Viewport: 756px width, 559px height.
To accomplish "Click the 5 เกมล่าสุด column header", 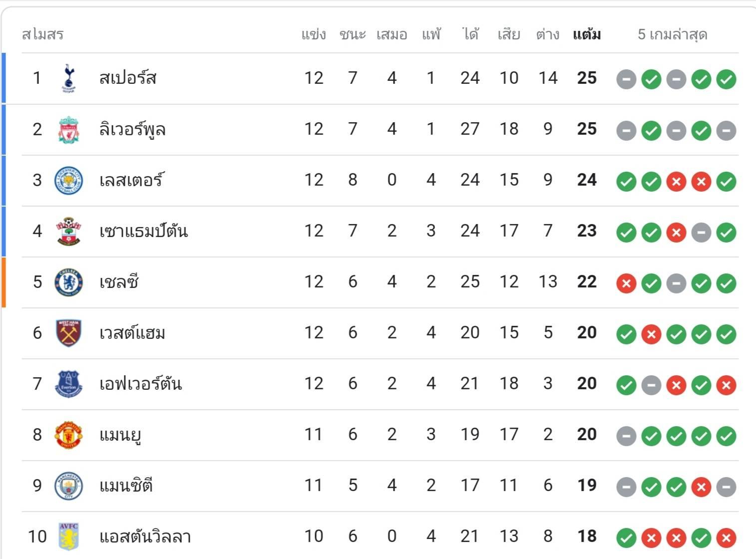I will click(672, 34).
